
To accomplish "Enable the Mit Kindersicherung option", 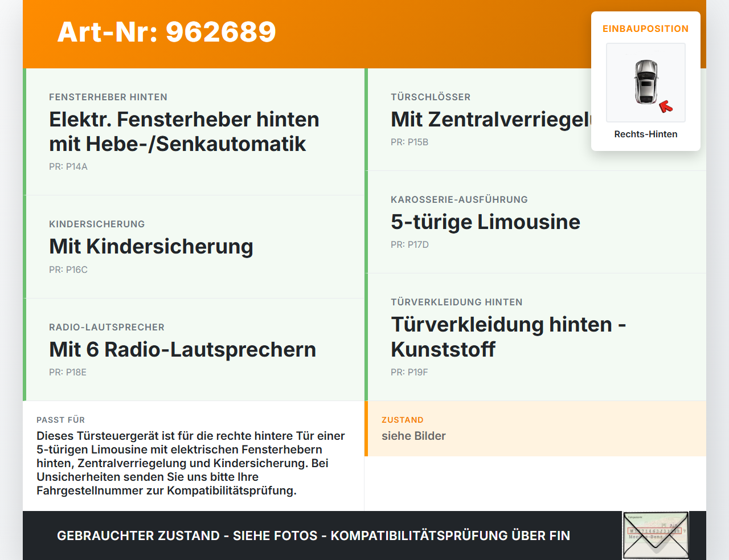I will [151, 247].
